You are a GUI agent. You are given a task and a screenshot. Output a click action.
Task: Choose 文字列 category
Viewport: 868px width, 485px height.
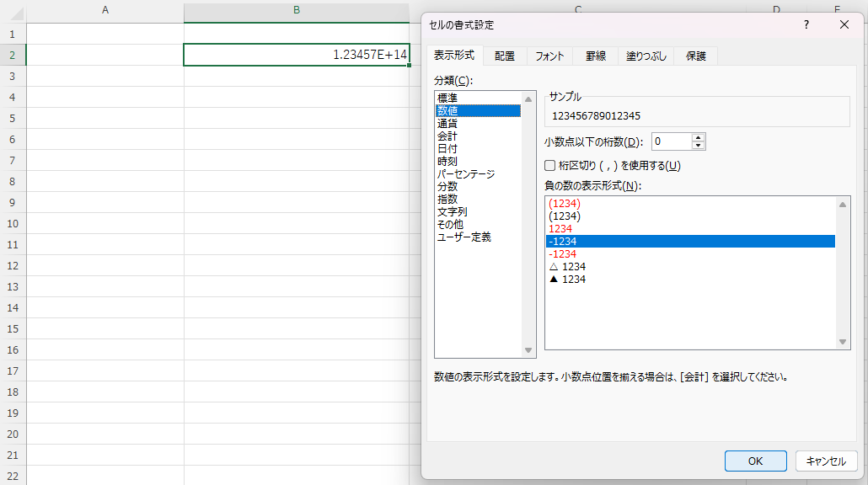click(478, 212)
